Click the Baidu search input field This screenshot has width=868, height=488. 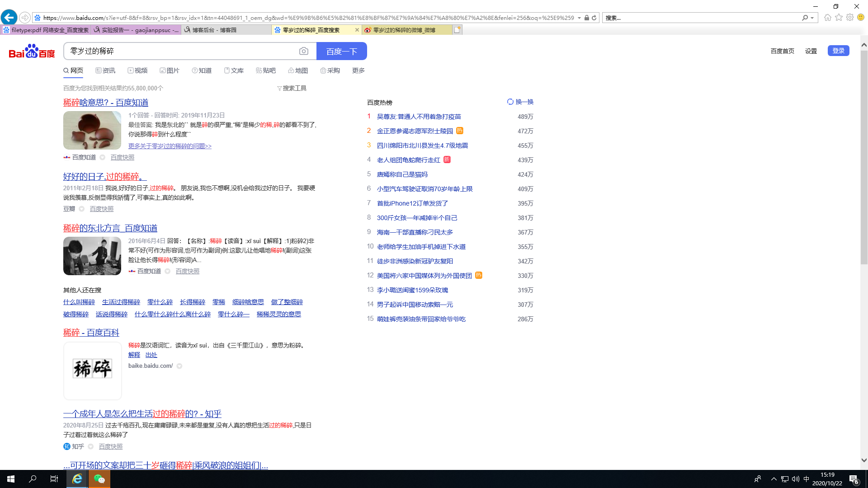coord(181,52)
